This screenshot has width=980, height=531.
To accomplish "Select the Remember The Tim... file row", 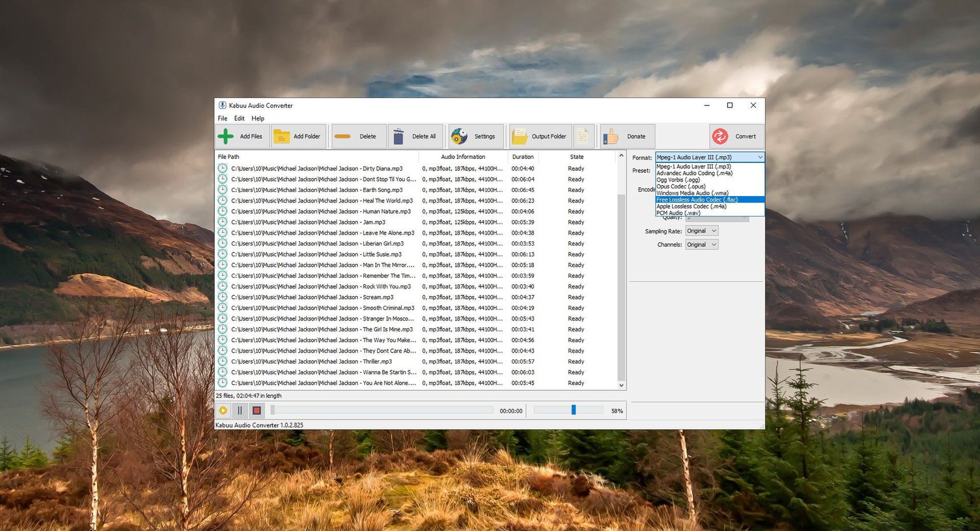I will tap(416, 276).
